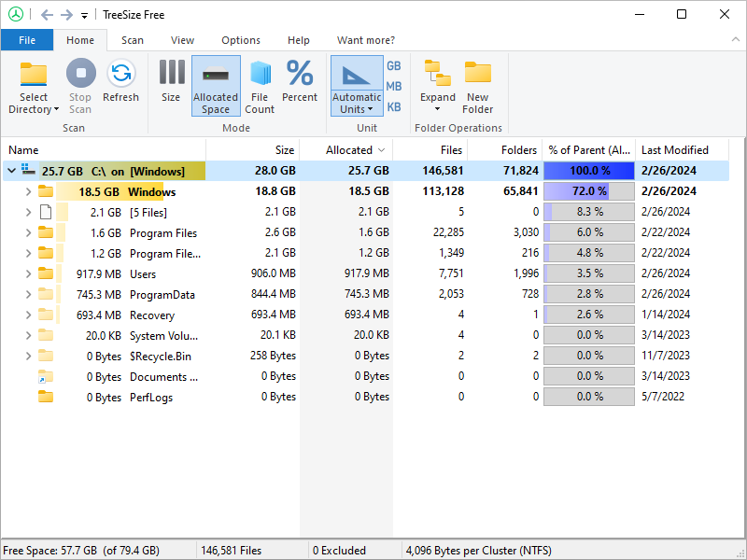The width and height of the screenshot is (747, 560).
Task: Set units to GB
Action: click(394, 66)
